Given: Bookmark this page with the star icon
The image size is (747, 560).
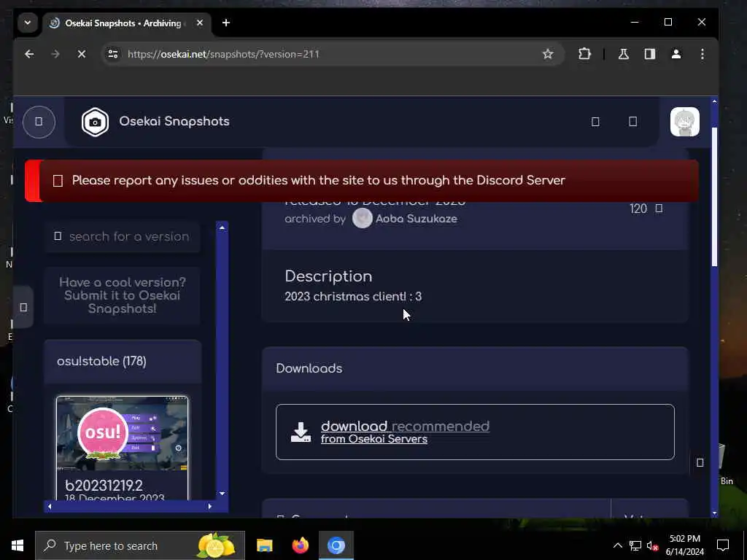Looking at the screenshot, I should pos(547,54).
